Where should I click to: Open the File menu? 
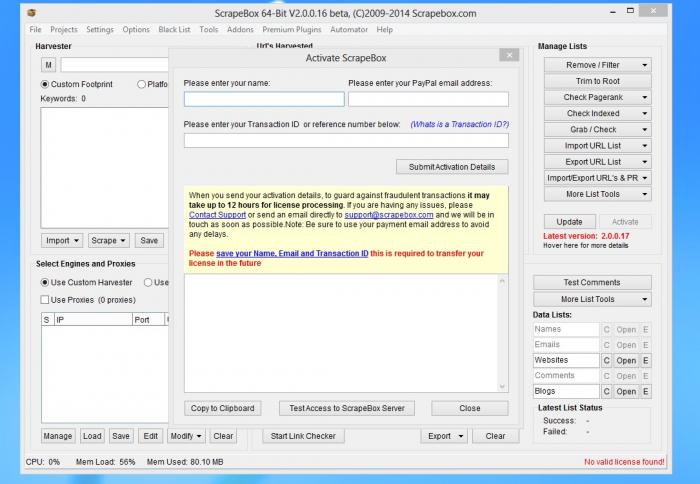click(x=35, y=29)
